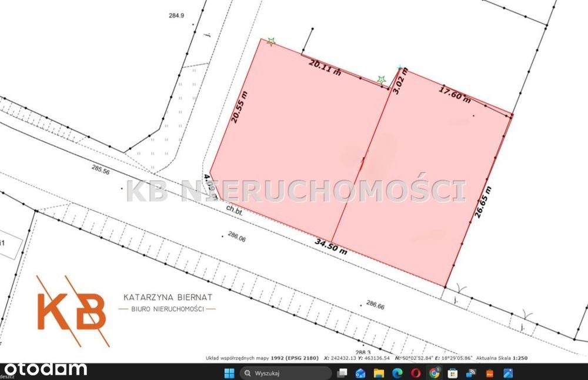Click the 1992 (EPSG 2180) coordinate system value

295,358
